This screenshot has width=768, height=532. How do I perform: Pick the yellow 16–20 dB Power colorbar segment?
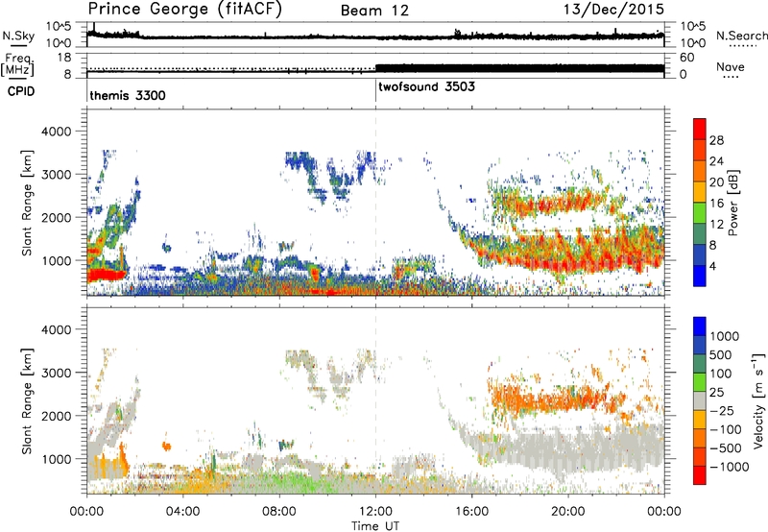click(x=700, y=192)
